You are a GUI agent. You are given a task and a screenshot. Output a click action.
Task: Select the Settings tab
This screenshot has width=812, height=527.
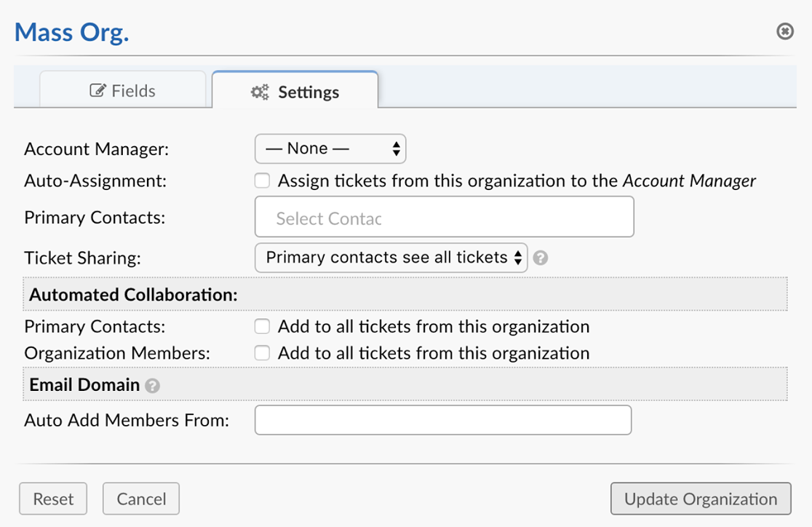click(x=295, y=92)
